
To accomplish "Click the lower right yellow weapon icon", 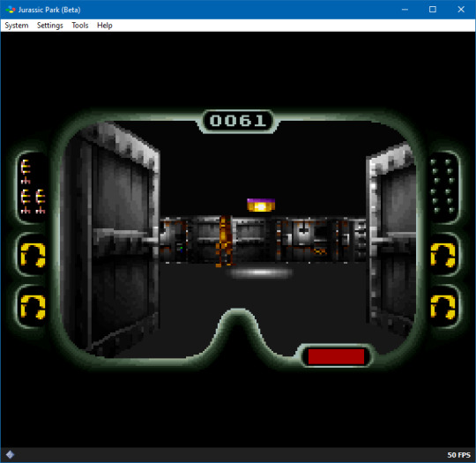I will (443, 307).
